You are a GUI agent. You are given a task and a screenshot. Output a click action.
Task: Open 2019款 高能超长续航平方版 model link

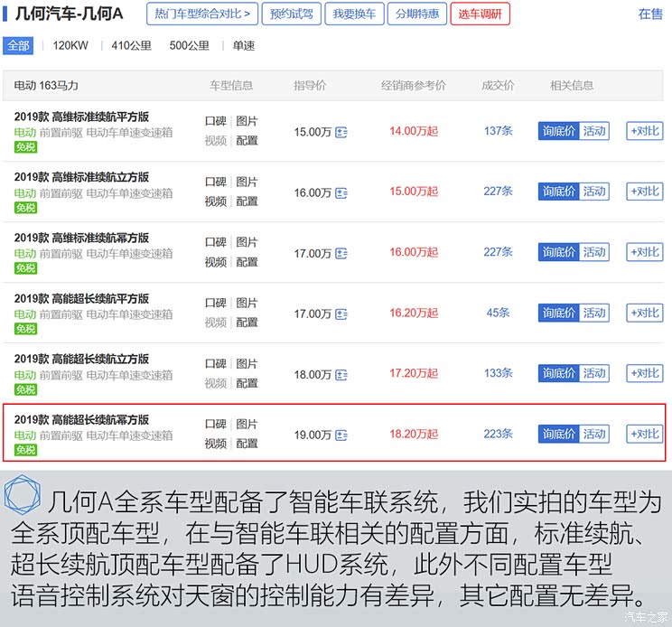pyautogui.click(x=81, y=299)
